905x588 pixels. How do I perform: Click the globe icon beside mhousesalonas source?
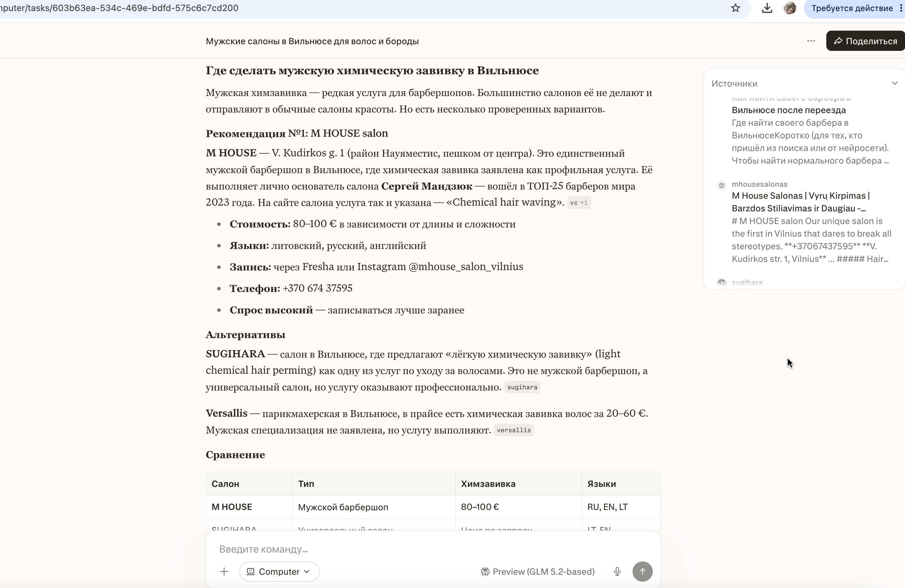click(x=721, y=185)
